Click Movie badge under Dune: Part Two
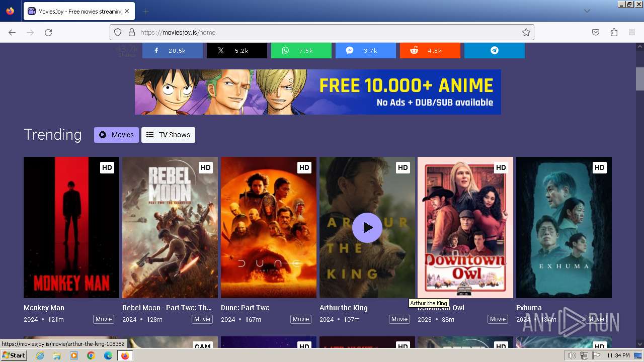Viewport: 644px width, 362px height. (x=301, y=319)
